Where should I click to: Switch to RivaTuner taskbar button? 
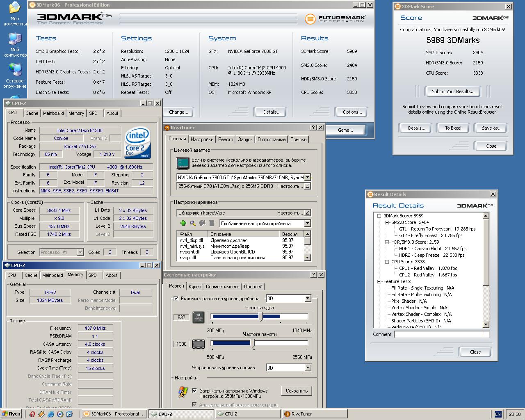(x=315, y=414)
